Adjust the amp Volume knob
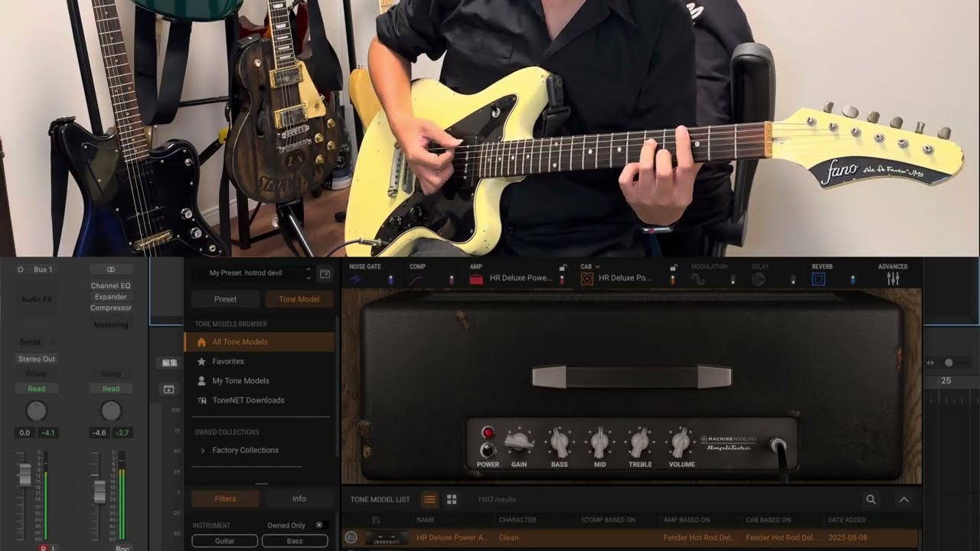Image resolution: width=980 pixels, height=551 pixels. tap(681, 442)
